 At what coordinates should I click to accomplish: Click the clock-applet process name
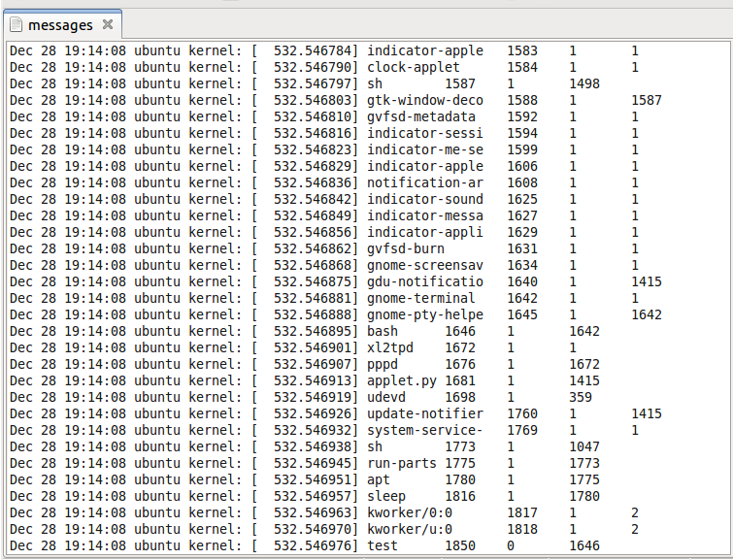click(x=414, y=67)
